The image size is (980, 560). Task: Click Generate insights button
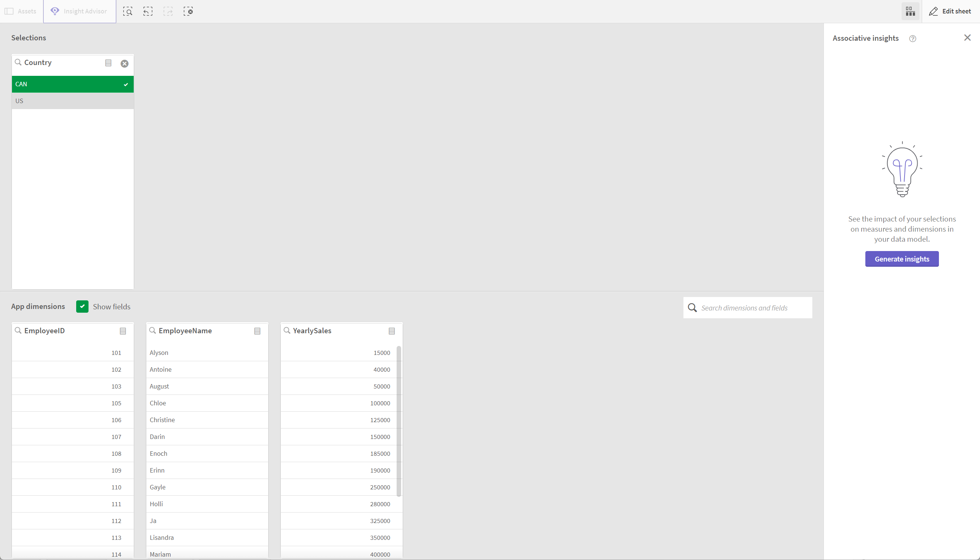(901, 259)
